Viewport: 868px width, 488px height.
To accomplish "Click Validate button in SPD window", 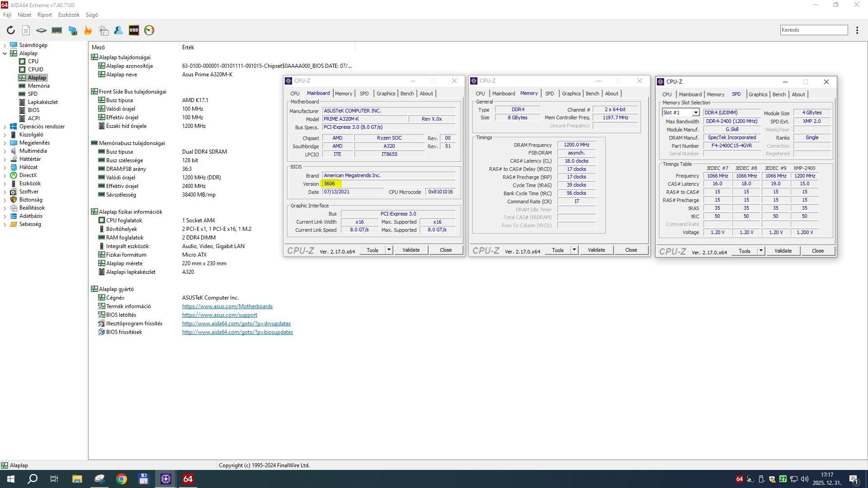I will pos(783,251).
